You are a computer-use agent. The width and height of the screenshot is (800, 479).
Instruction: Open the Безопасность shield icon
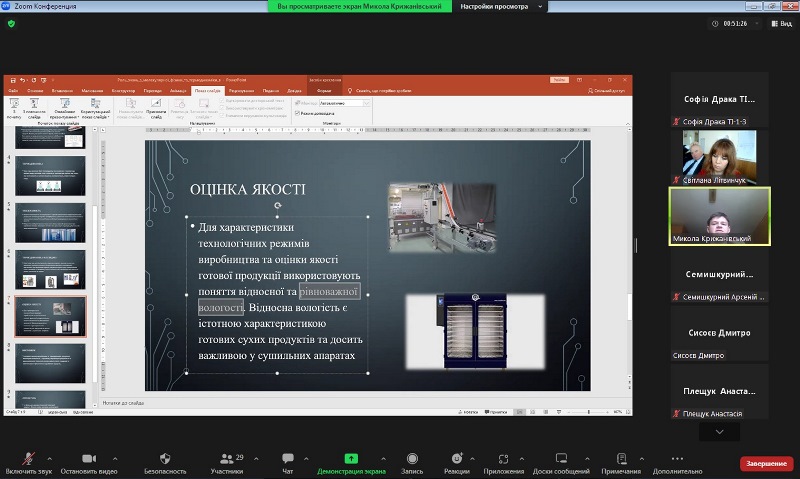(x=165, y=457)
